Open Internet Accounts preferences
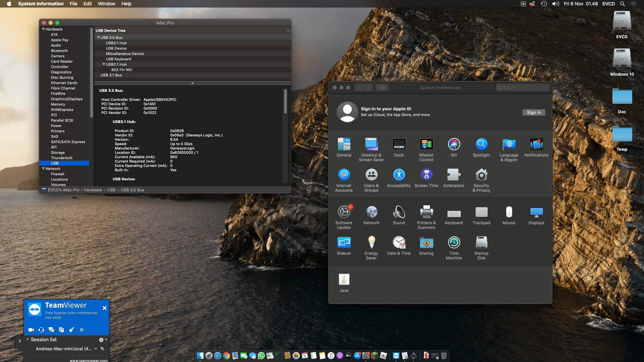 point(344,180)
